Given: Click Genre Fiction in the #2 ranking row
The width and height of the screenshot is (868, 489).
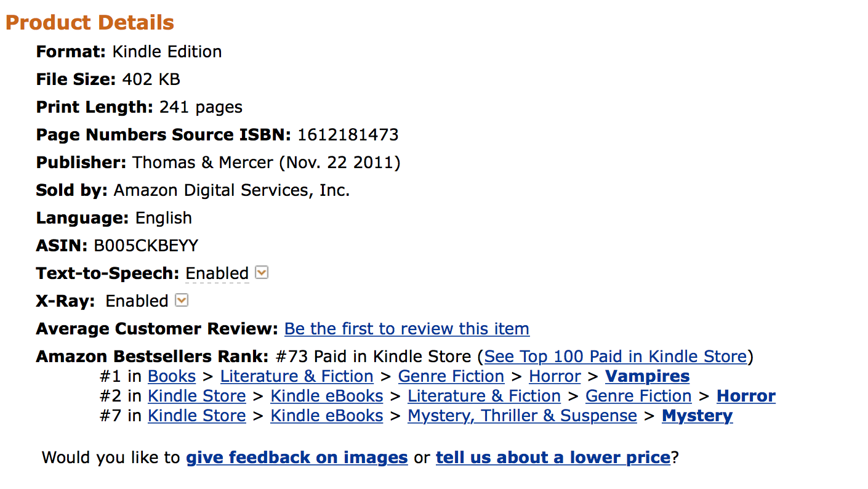Looking at the screenshot, I should [x=638, y=396].
